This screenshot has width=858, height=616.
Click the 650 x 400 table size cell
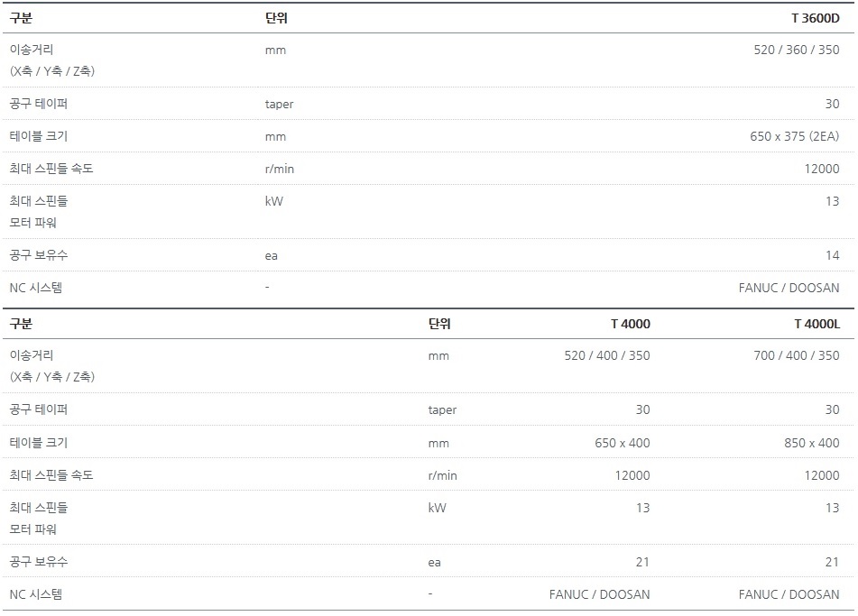622,443
